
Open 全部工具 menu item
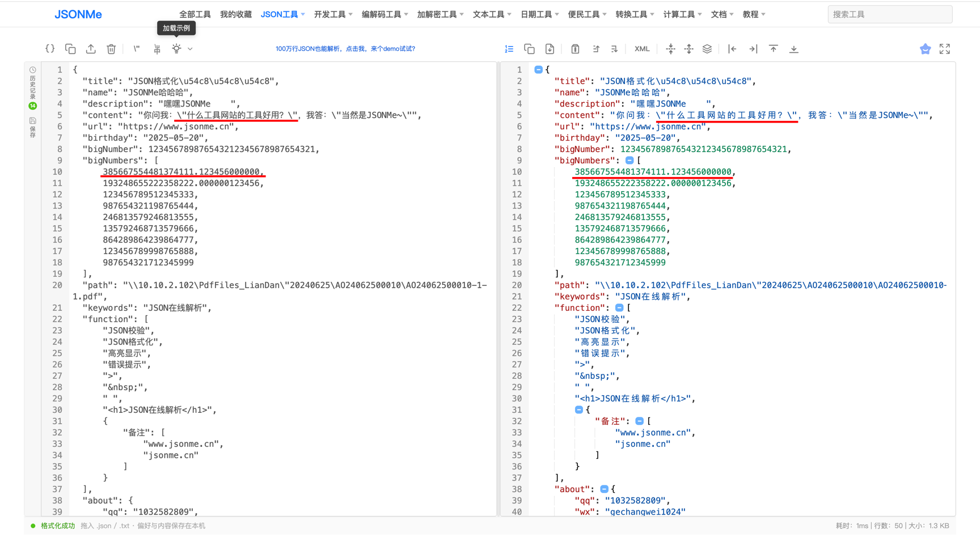point(195,14)
